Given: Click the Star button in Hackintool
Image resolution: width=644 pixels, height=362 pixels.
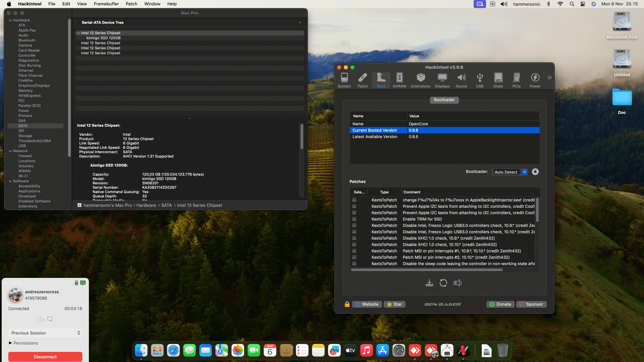Looking at the screenshot, I should tap(394, 304).
